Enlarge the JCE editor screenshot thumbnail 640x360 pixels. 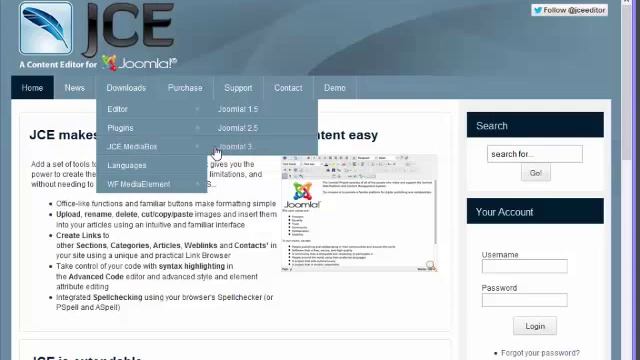[x=360, y=213]
